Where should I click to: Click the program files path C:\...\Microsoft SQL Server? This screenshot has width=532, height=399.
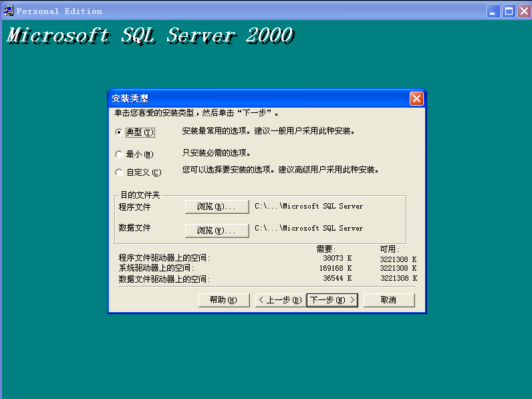pyautogui.click(x=309, y=206)
